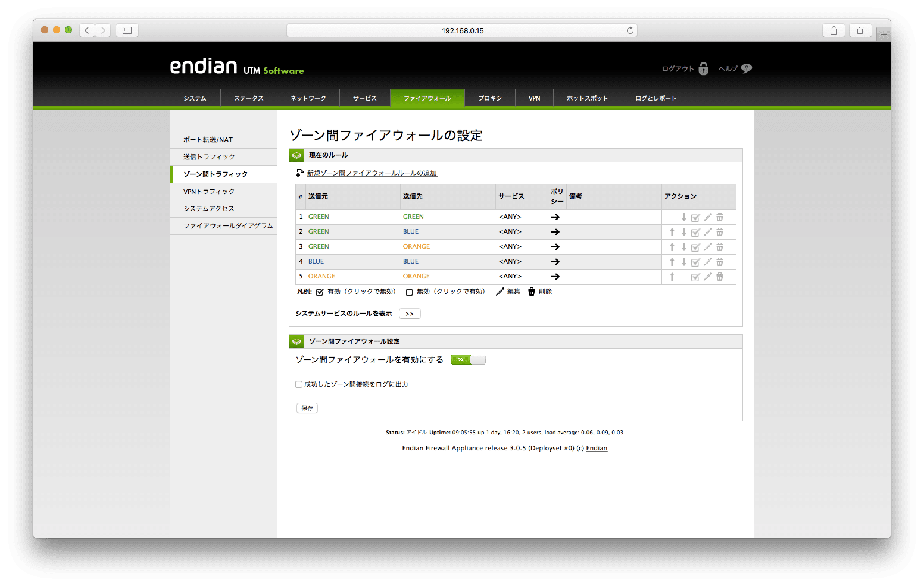Move rule 3 (GREEN to ORANGE) up
924x586 pixels.
tap(672, 247)
